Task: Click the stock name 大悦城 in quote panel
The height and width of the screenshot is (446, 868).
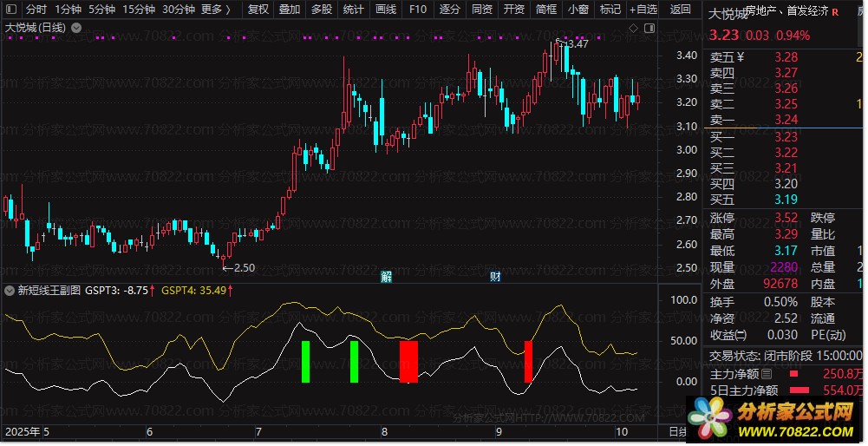Action: click(727, 15)
